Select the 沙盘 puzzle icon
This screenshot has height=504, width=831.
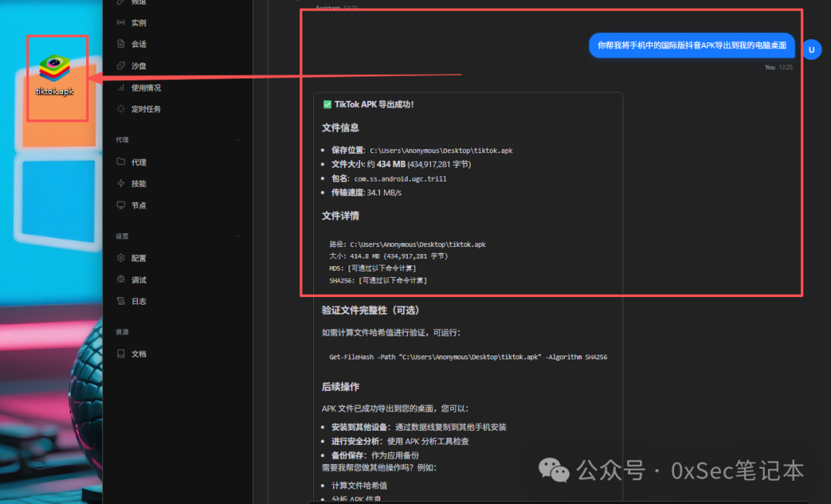click(121, 65)
